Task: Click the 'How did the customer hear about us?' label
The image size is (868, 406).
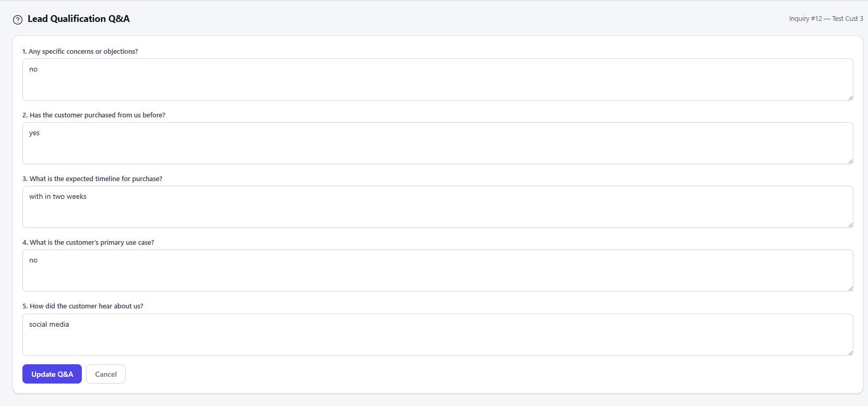Action: tap(83, 306)
